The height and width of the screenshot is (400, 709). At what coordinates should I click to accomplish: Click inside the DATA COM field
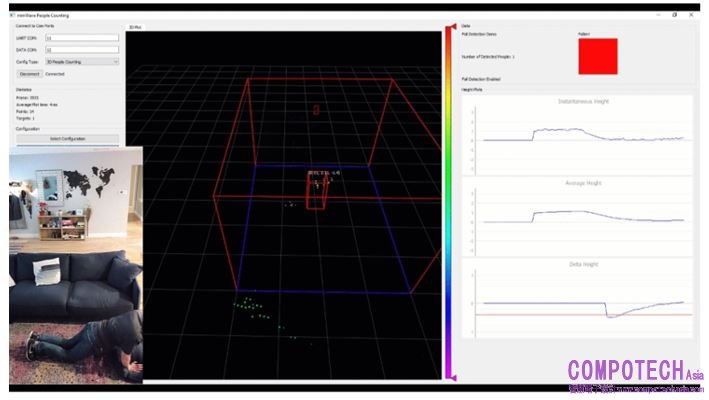tap(81, 49)
